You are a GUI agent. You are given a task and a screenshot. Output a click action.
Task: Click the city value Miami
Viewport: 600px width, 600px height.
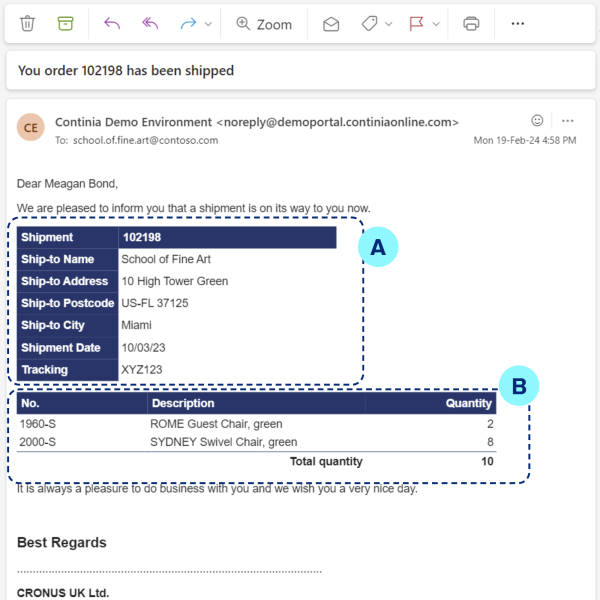pos(137,325)
